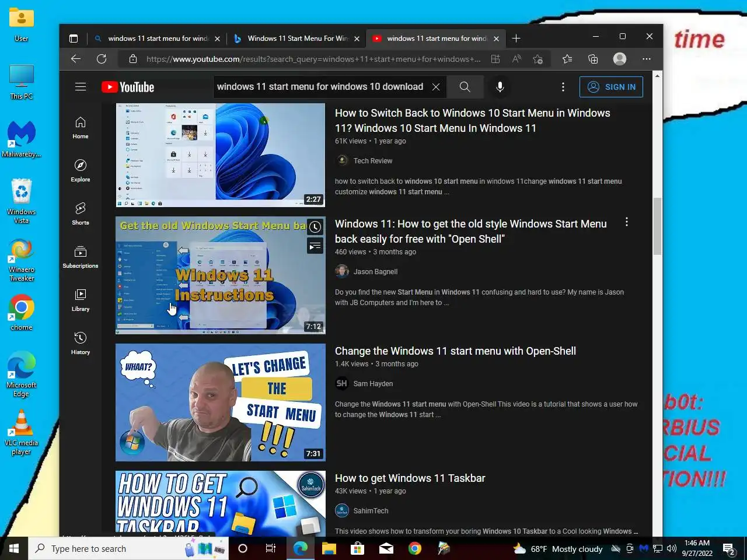This screenshot has width=747, height=560.
Task: Click Watch later clock on Open Shell thumbnail
Action: (x=315, y=227)
